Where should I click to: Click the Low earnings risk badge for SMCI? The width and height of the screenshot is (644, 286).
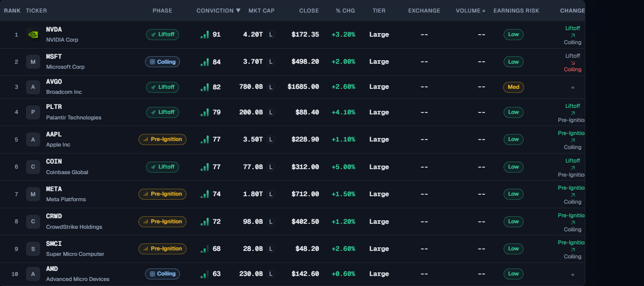coord(514,249)
